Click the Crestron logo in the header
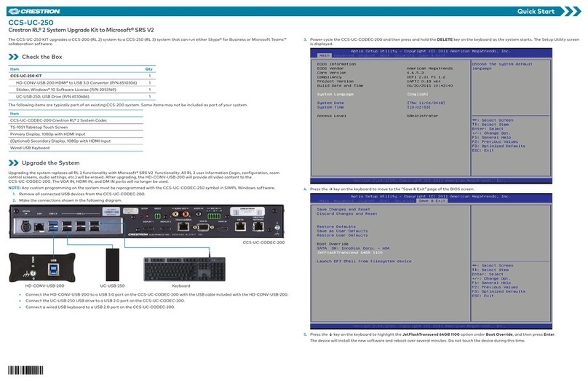The width and height of the screenshot is (588, 381). 34,11
